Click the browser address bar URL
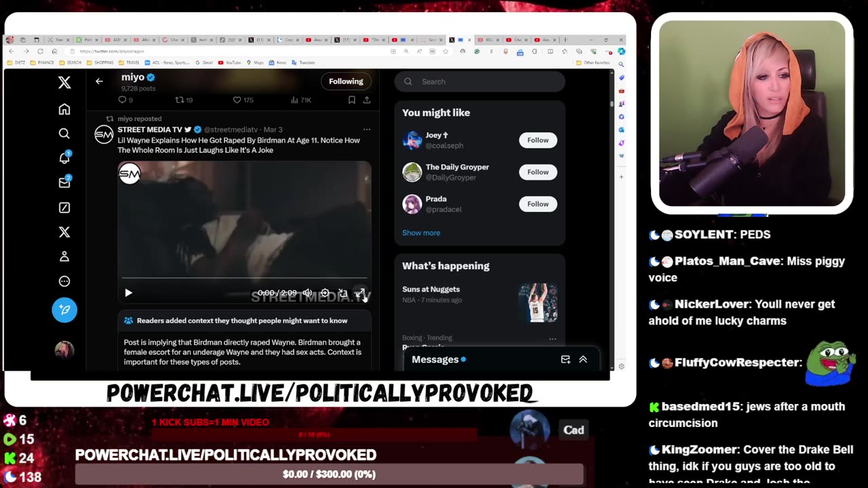Image resolution: width=868 pixels, height=488 pixels. click(113, 52)
